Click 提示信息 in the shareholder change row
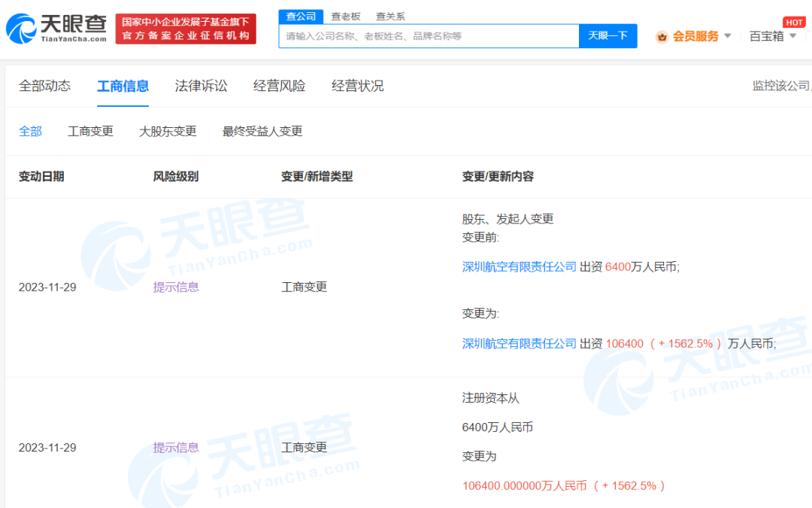Screen dimensions: 812x508 [x=175, y=287]
